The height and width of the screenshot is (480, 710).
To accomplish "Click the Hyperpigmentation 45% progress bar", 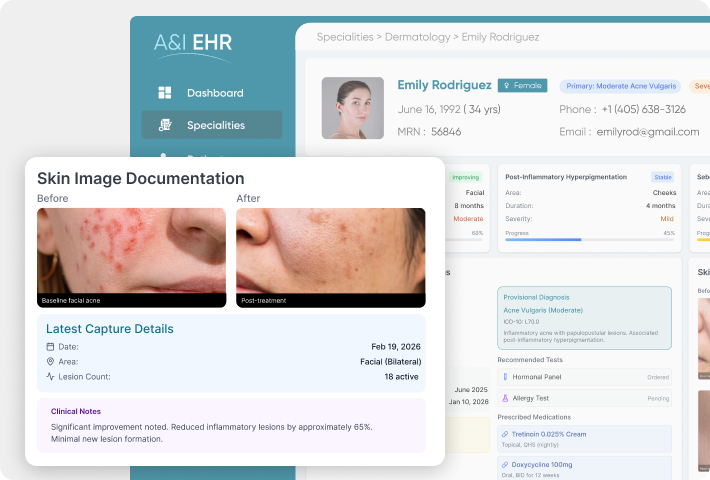I will point(590,240).
